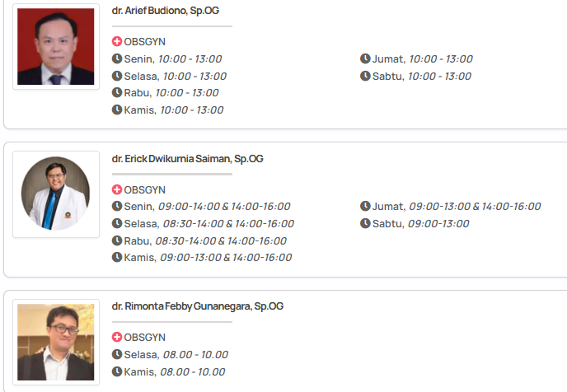Click clock icon beside Senin 10:00 - 13:00
This screenshot has width=567, height=392.
[x=117, y=58]
